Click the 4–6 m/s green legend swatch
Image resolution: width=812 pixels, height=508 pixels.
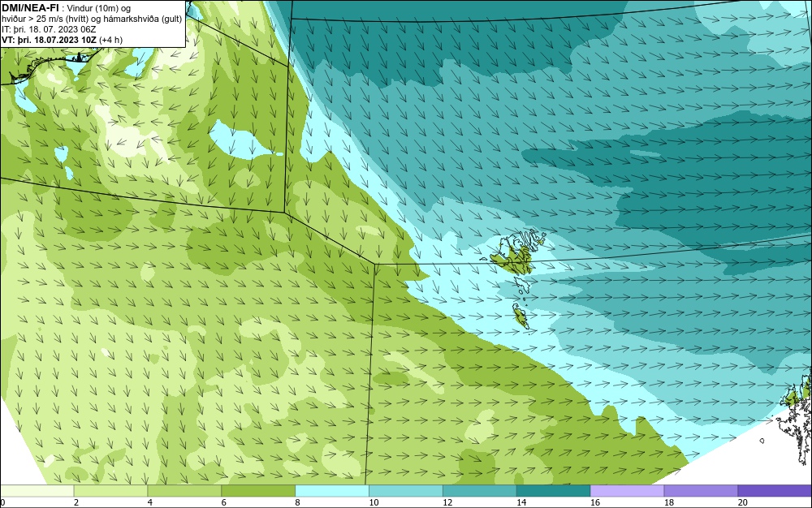pos(184,491)
